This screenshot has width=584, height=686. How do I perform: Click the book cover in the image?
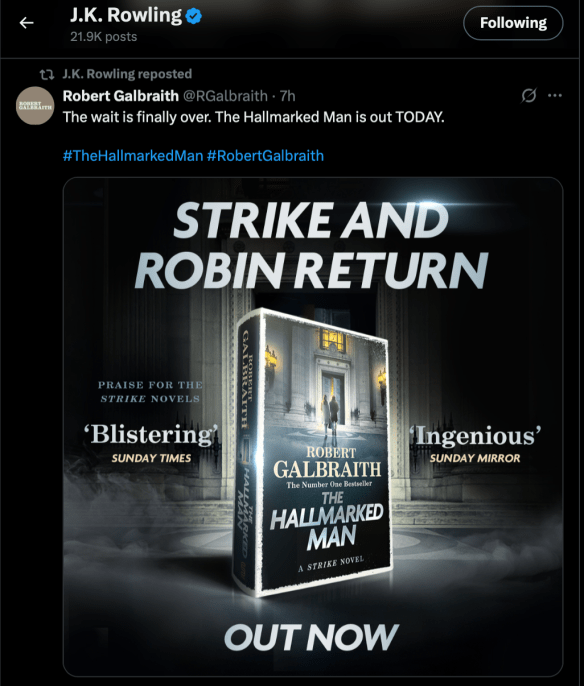click(313, 452)
